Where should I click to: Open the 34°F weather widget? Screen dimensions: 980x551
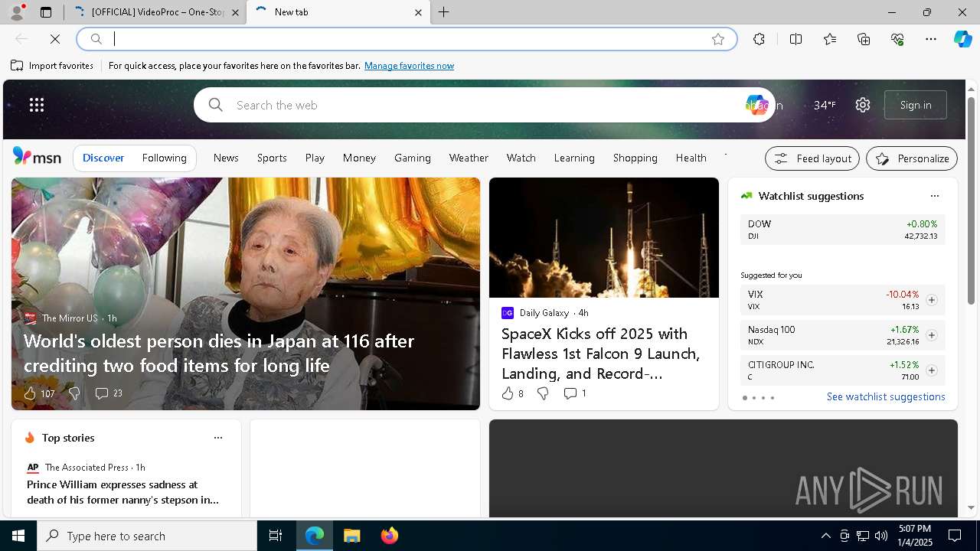point(825,105)
